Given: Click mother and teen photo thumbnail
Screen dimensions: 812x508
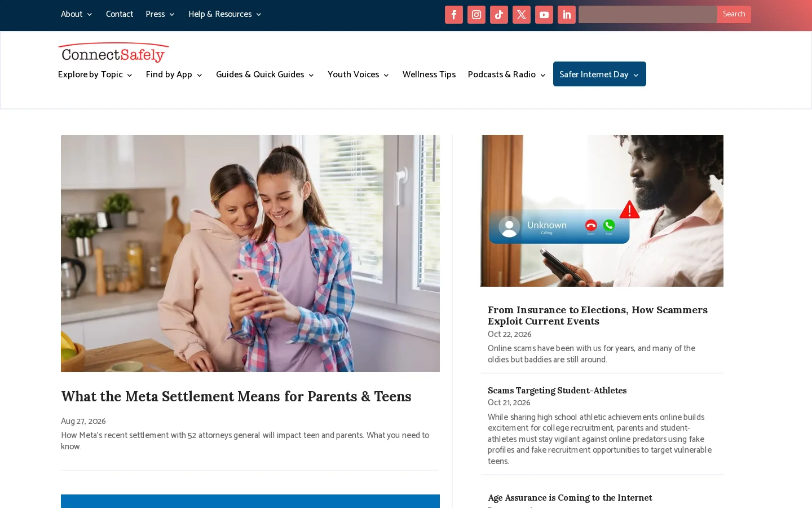Looking at the screenshot, I should coord(250,253).
